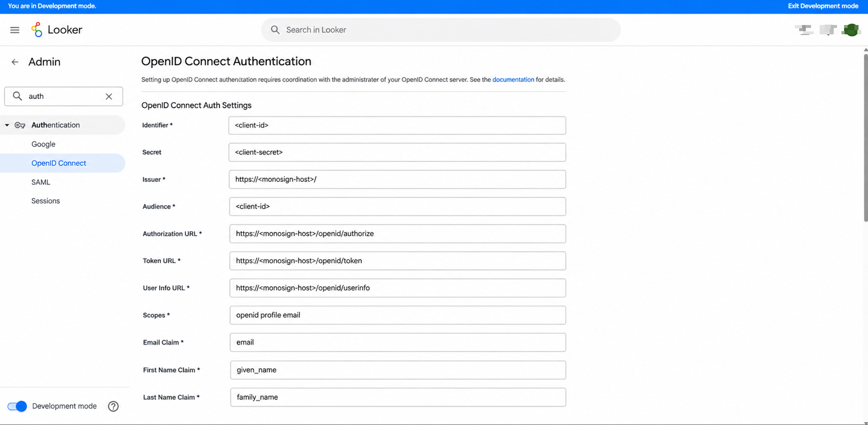Clear the admin search with X
The height and width of the screenshot is (425, 868).
tap(109, 97)
